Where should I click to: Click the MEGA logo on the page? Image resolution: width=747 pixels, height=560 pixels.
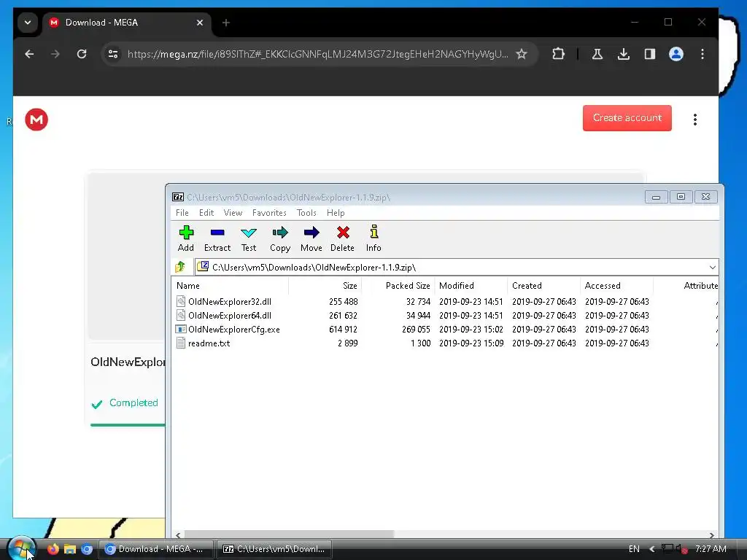tap(36, 120)
